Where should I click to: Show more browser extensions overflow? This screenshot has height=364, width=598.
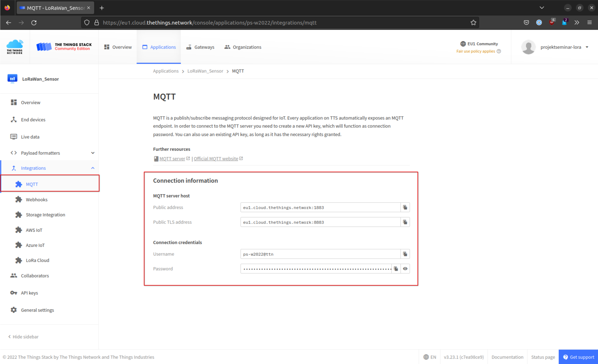point(577,23)
